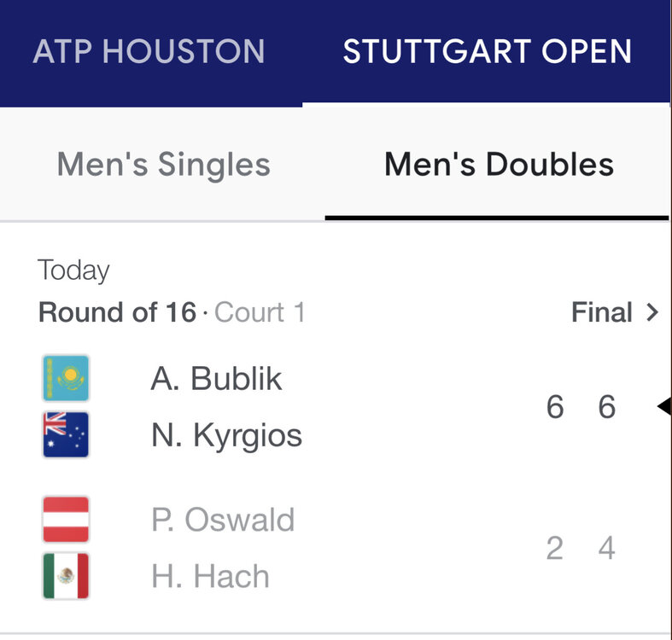Select the Stuttgart Open tab
This screenshot has width=672, height=640.
tap(488, 51)
